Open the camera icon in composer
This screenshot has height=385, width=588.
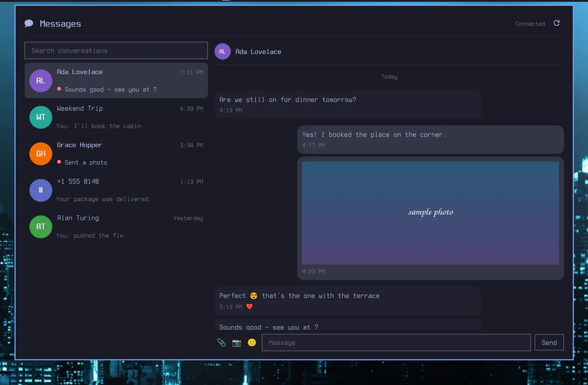pyautogui.click(x=236, y=343)
